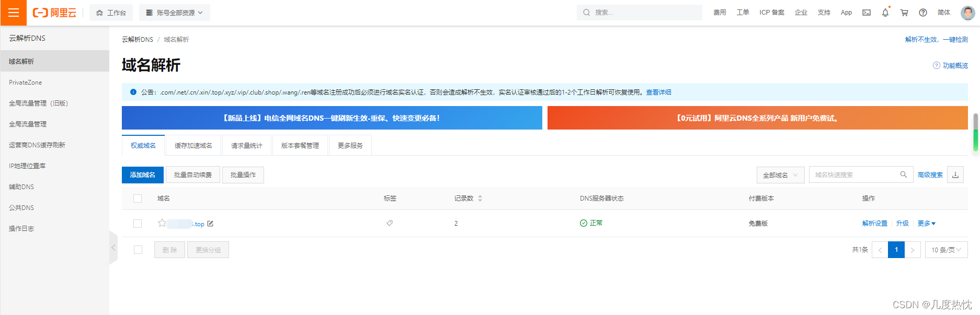Click the search magnifier in domain search box
The width and height of the screenshot is (980, 315).
coord(903,174)
